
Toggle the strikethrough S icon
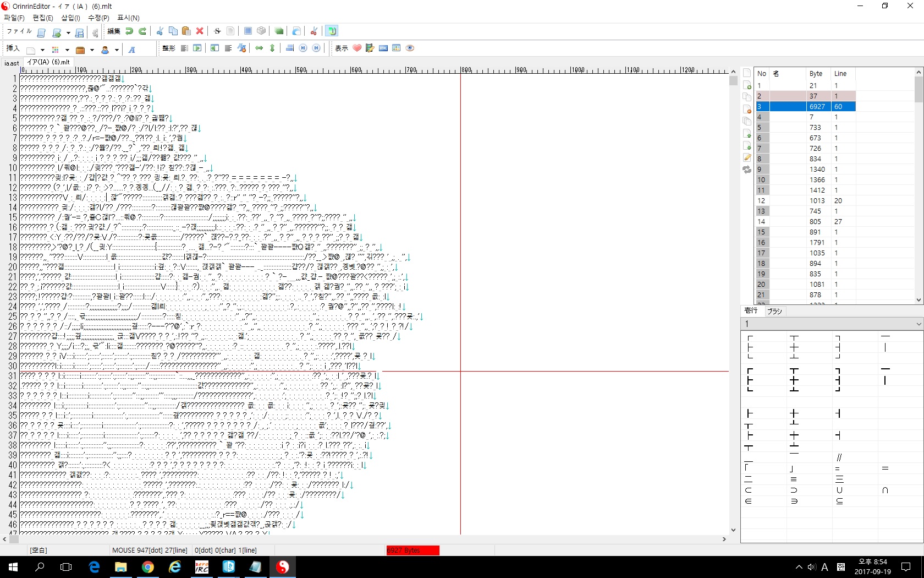[x=217, y=31]
